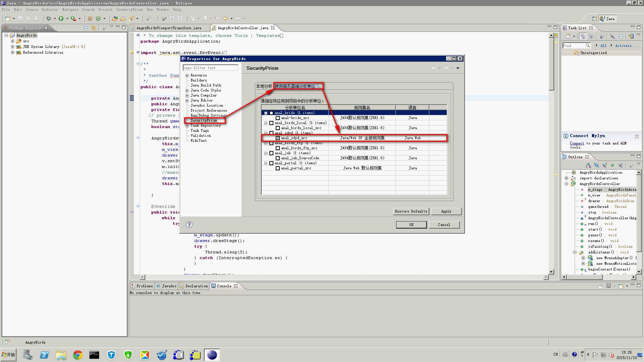Uncheck the anal_zdyd_src checkbox

tap(278, 138)
